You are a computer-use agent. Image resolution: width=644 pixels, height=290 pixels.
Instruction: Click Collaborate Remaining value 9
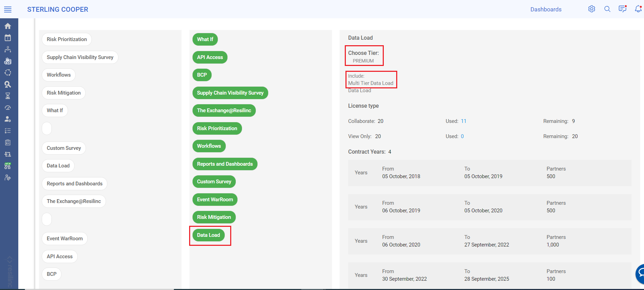coord(573,121)
